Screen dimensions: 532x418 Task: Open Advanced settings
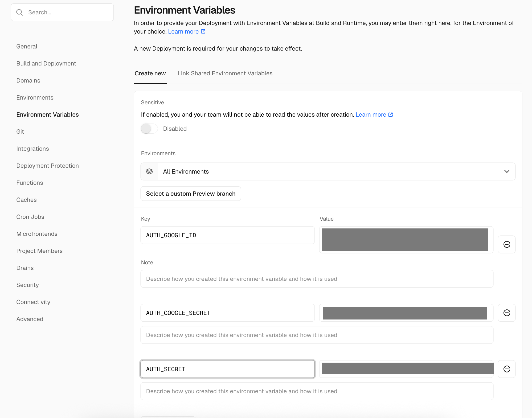30,319
